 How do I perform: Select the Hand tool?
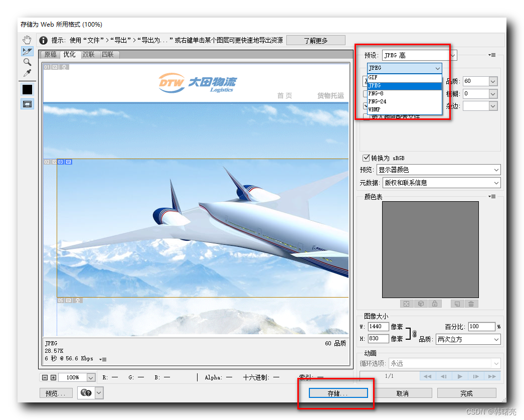(x=27, y=40)
